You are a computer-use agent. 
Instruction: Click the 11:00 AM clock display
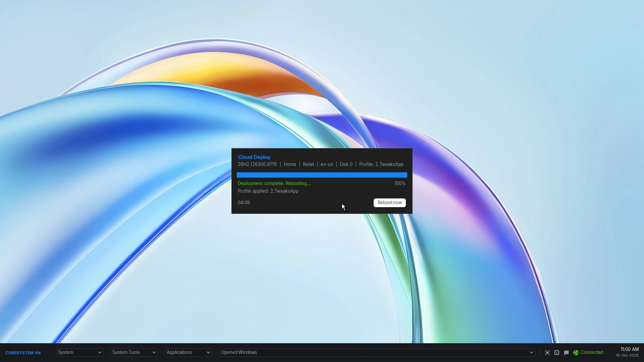(630, 349)
